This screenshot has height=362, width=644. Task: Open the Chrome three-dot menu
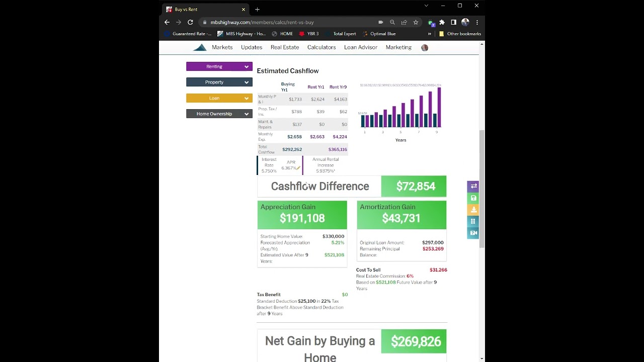(x=476, y=22)
